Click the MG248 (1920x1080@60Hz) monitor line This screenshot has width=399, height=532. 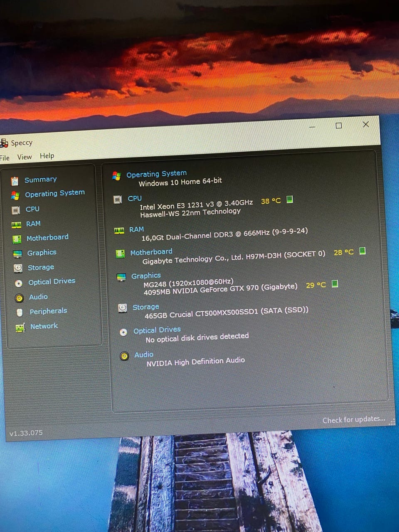coord(189,283)
